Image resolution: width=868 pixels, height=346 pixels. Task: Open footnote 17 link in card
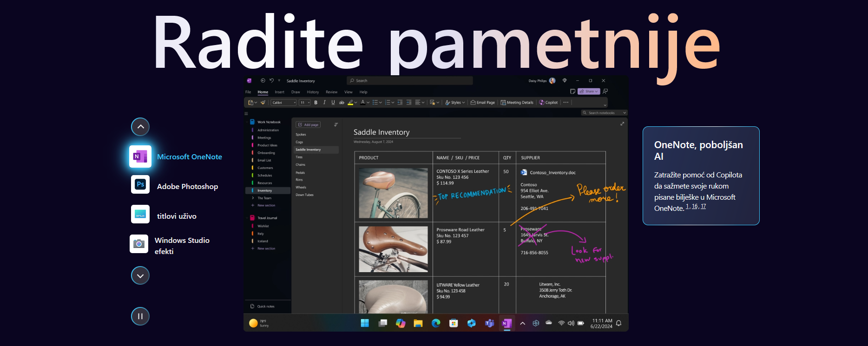coord(703,206)
